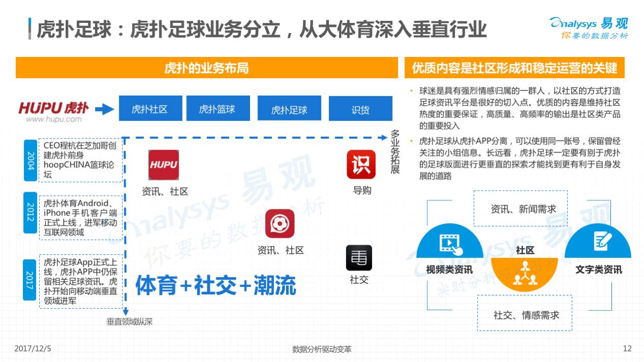Click the 2017 timeline label
Screen dimensions: 644x362
(x=31, y=280)
